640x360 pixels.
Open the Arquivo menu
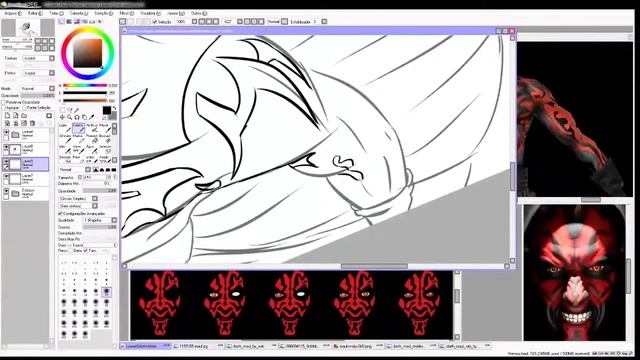(x=12, y=13)
